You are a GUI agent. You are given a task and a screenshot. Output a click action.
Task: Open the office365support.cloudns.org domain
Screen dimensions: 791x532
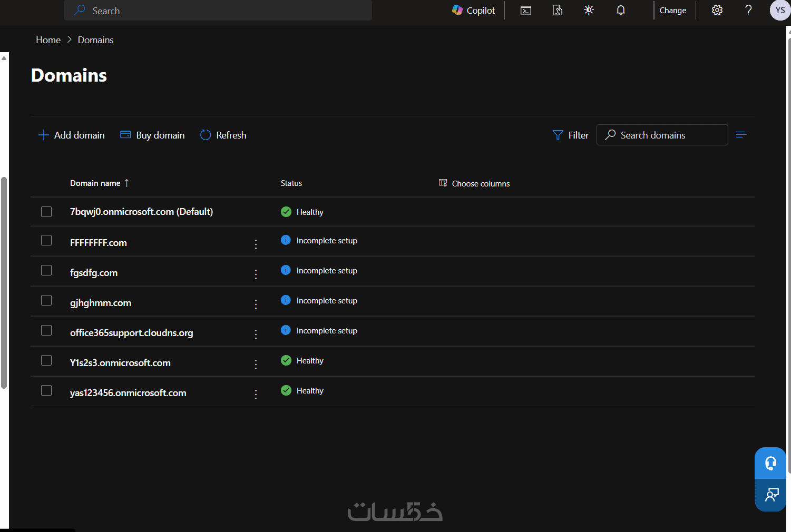coord(131,333)
